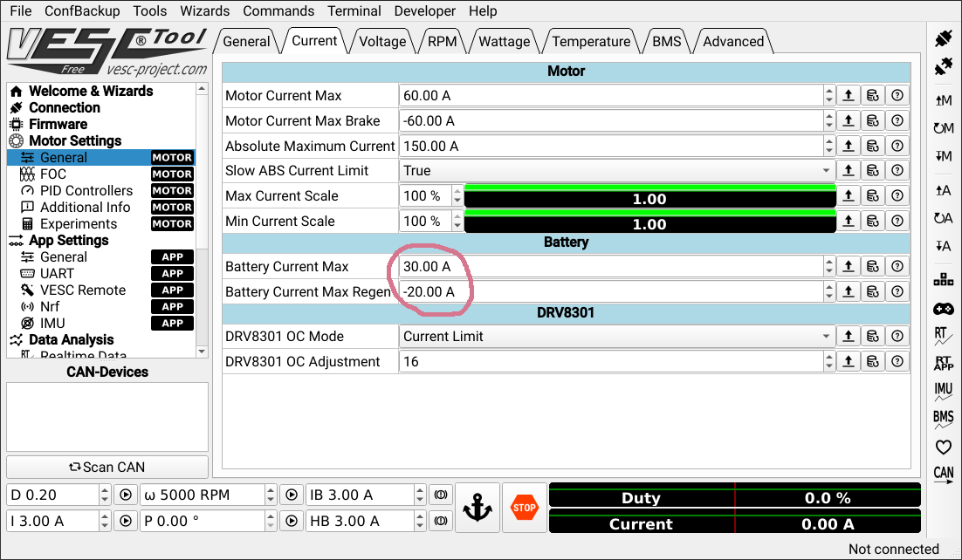Switch to the Voltage tab

pos(382,41)
